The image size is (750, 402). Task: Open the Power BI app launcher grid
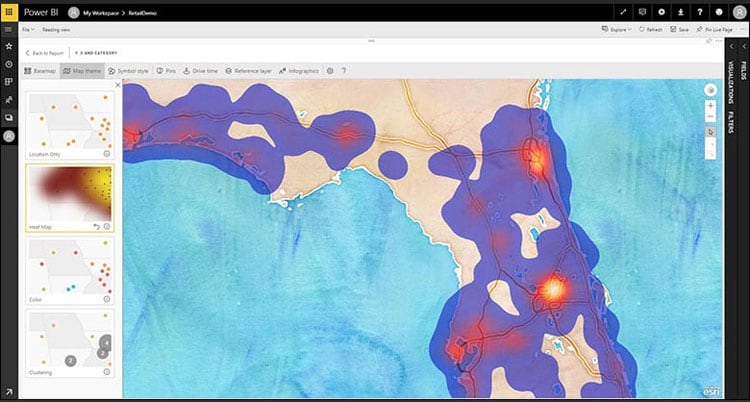click(9, 12)
